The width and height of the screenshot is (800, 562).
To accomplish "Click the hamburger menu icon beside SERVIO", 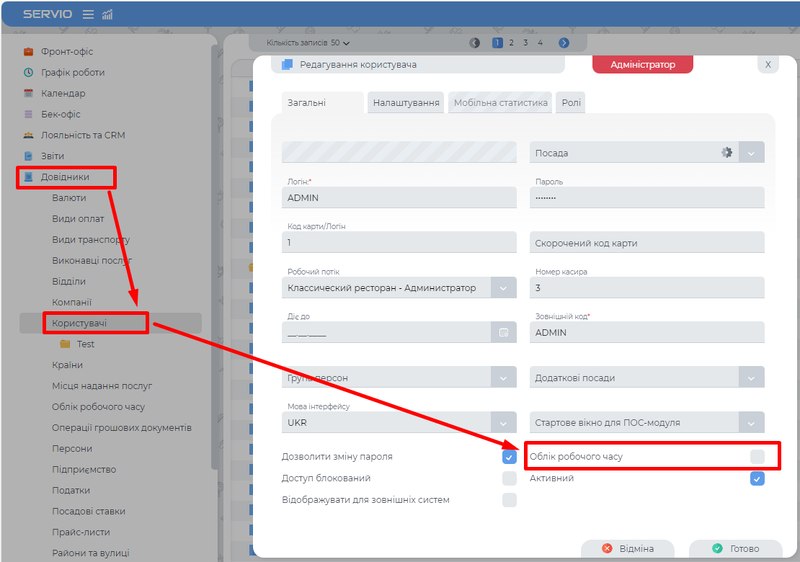I will (88, 14).
